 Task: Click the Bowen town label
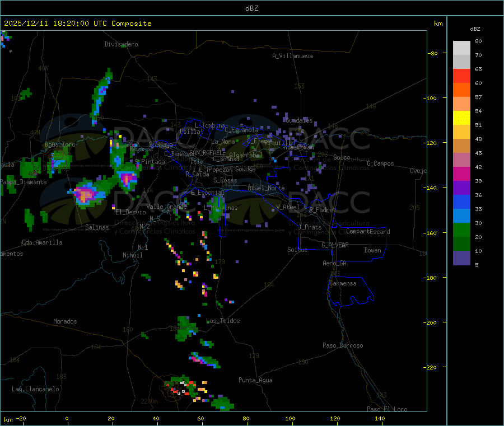[372, 250]
